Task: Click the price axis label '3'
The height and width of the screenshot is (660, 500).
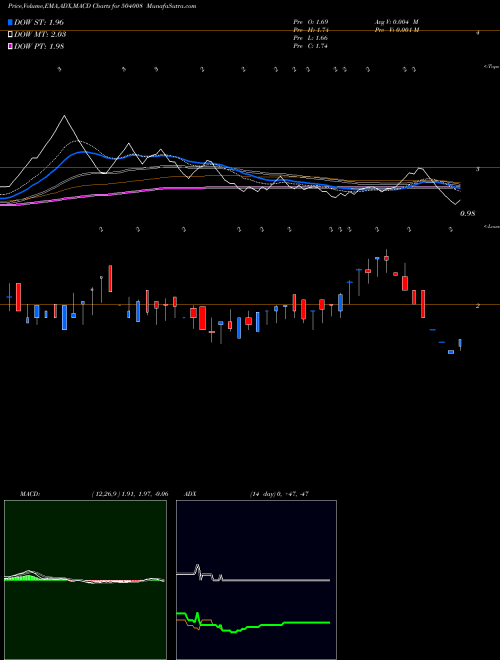Action: 477,169
